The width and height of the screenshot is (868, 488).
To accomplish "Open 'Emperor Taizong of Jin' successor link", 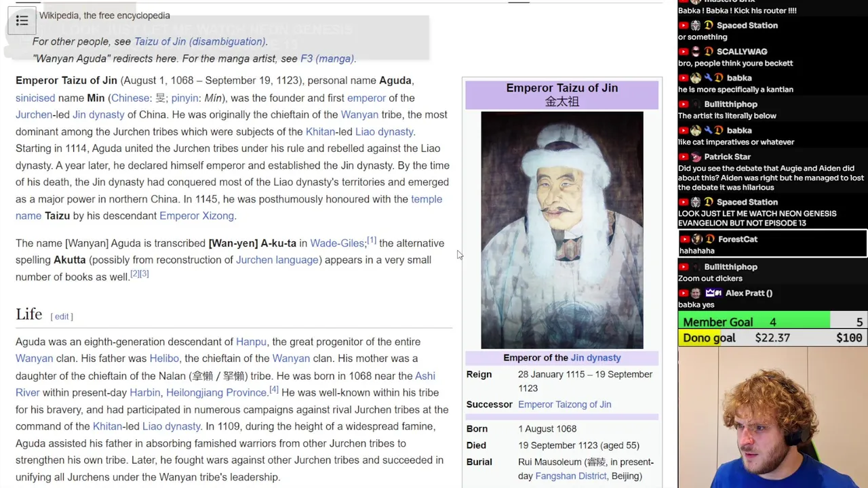I will click(564, 405).
